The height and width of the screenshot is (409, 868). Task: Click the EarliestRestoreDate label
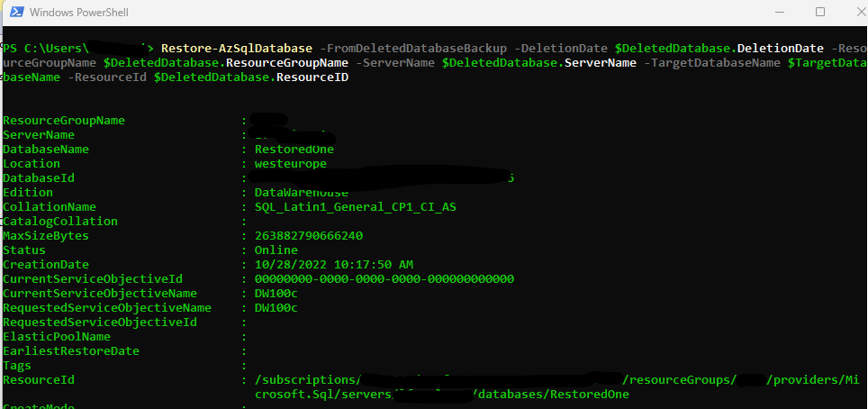click(x=71, y=350)
